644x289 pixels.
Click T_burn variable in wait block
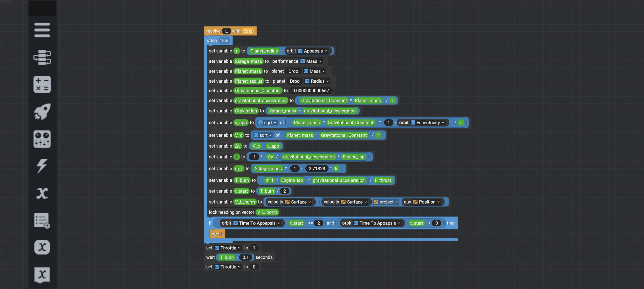pos(226,257)
